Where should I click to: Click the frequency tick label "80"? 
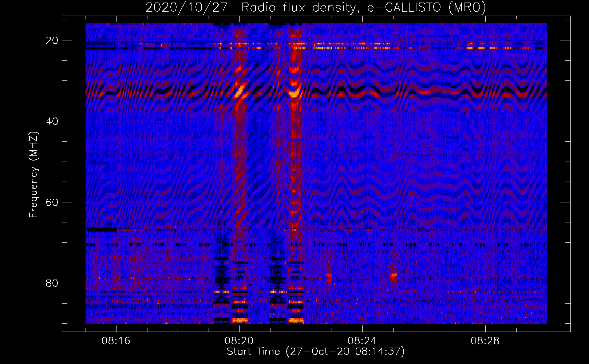[52, 283]
